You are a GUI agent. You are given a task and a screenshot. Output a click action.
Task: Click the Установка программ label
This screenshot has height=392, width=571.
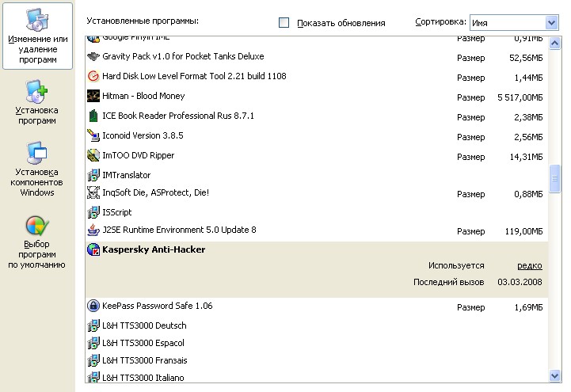[x=36, y=116]
